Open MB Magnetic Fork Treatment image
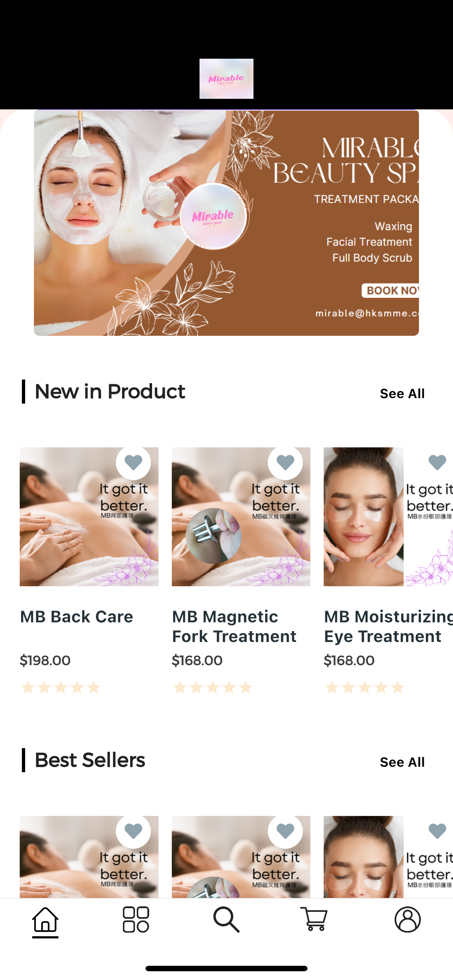The width and height of the screenshot is (453, 980). point(241,517)
